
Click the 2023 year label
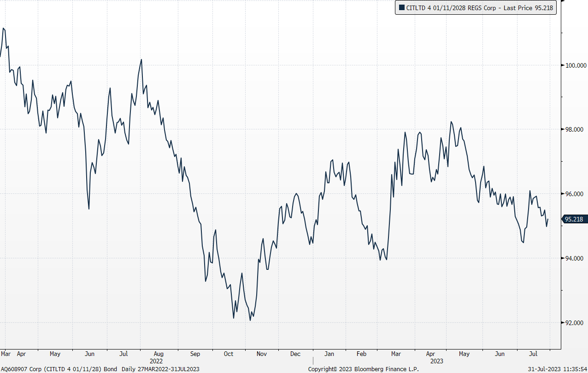(x=437, y=361)
